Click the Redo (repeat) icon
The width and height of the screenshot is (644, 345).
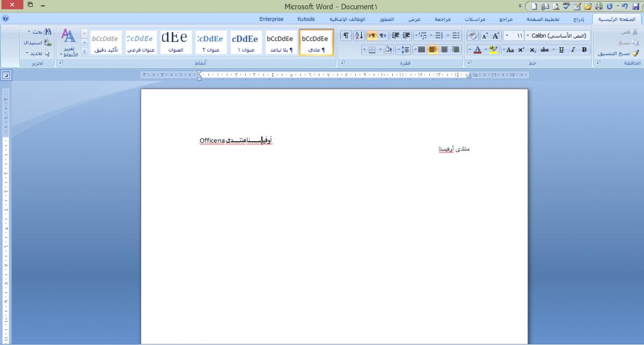tap(609, 6)
